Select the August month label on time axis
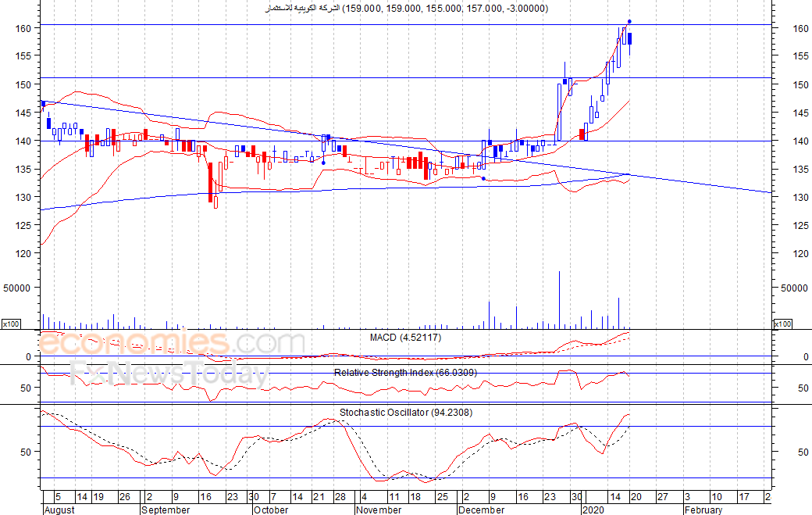This screenshot has width=812, height=515. 59,510
